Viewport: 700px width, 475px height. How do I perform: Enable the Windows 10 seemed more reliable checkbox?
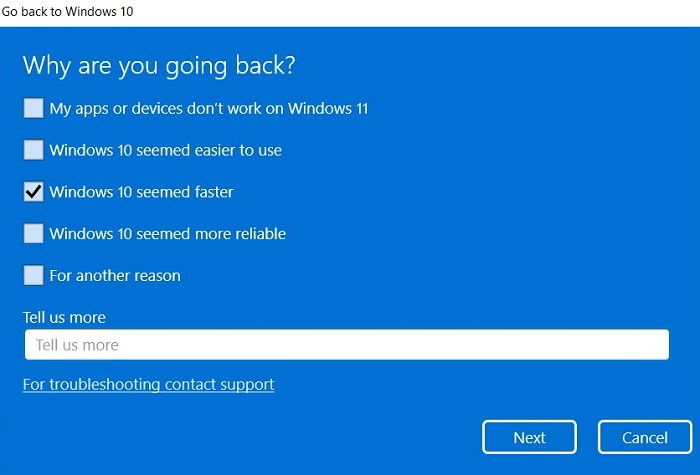pos(33,233)
